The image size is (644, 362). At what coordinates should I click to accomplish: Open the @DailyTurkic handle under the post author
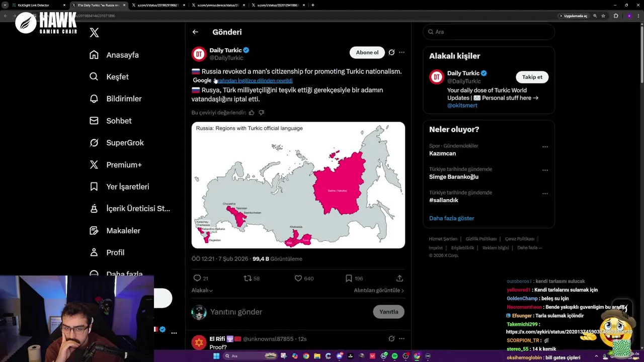(226, 58)
